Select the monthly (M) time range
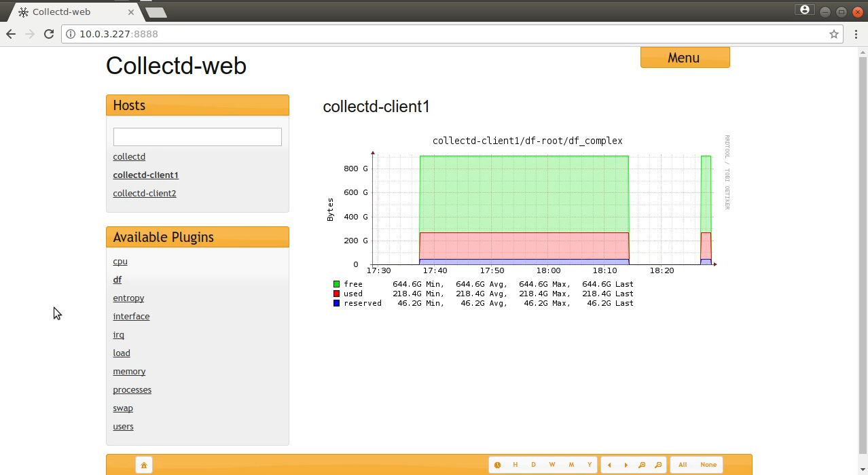The image size is (868, 475). point(571,465)
